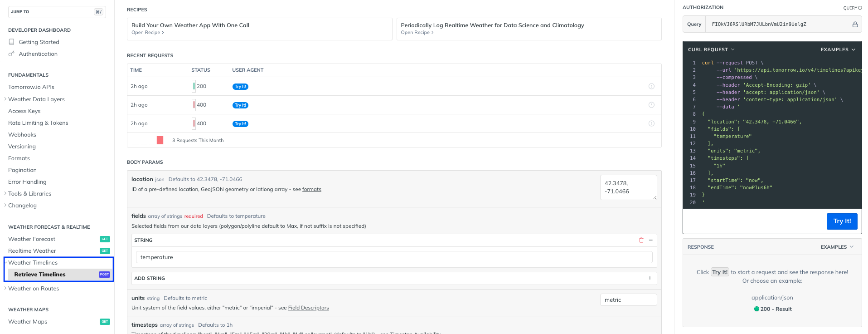Open the EXAMPLES dropdown in the Response panel

click(x=837, y=247)
